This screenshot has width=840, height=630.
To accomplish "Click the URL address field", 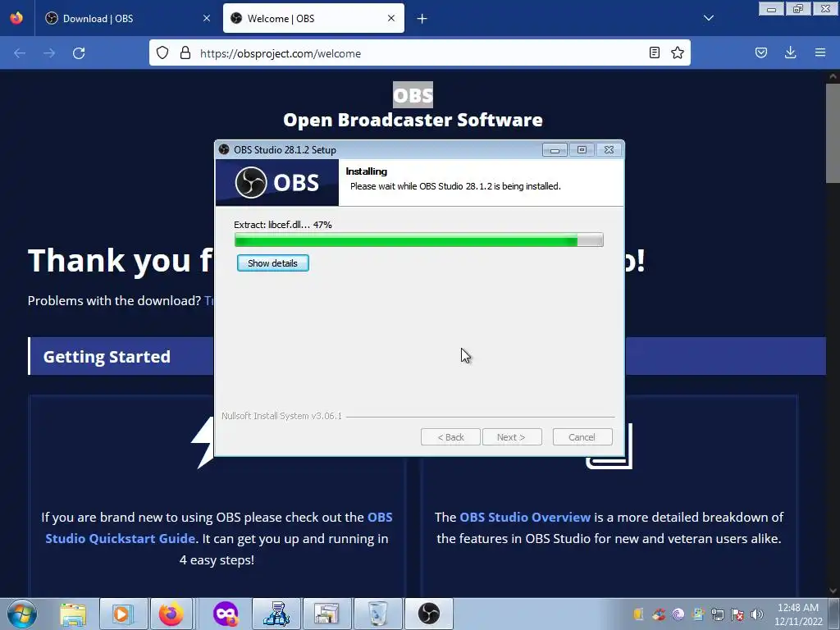I will tap(420, 53).
